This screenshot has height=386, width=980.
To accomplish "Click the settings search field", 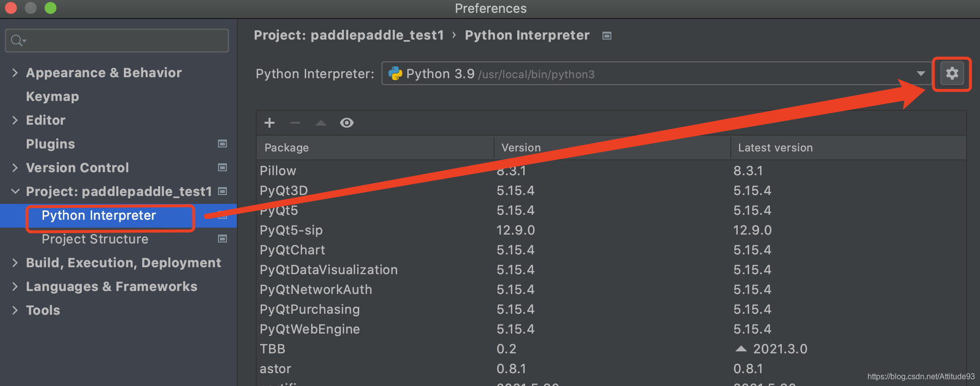I will point(117,41).
